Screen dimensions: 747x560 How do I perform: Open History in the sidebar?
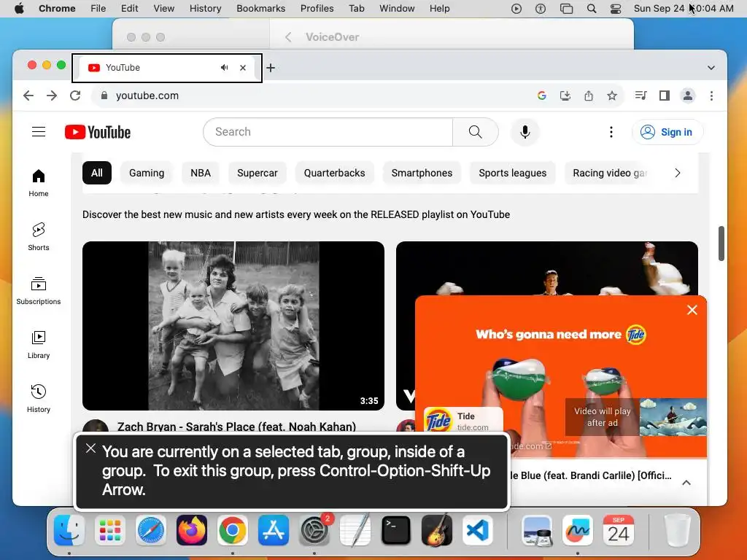click(39, 398)
